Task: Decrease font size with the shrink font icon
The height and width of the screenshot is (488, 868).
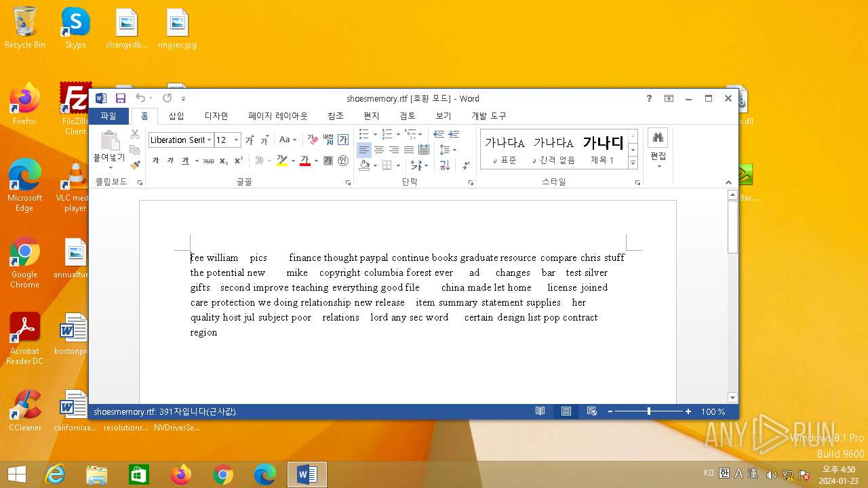Action: point(264,140)
